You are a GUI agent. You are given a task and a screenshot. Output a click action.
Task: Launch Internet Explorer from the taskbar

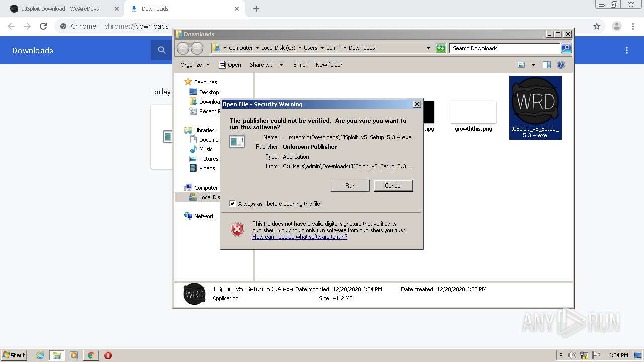click(40, 355)
